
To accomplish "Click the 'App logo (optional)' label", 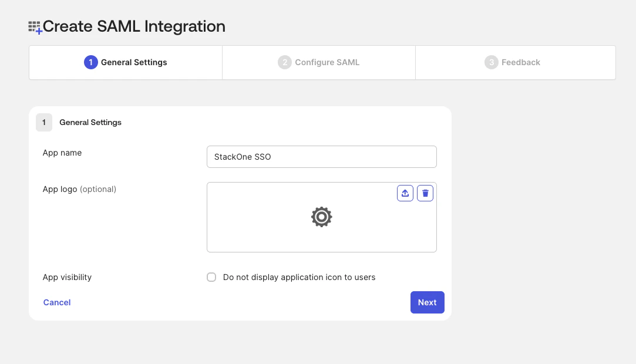I will coord(79,189).
